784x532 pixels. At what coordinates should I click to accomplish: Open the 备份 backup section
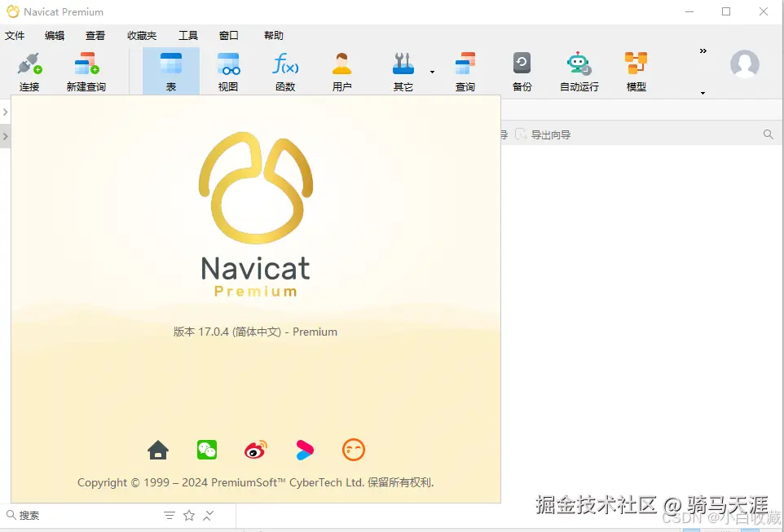pos(522,72)
